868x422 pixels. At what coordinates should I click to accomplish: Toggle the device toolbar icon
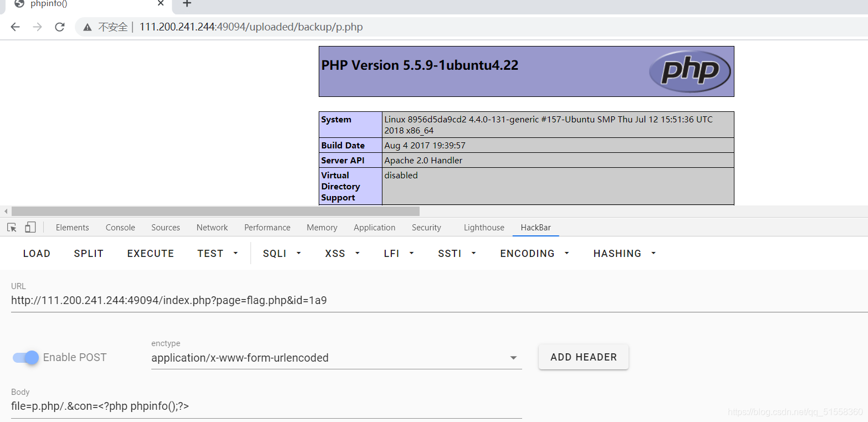point(30,227)
